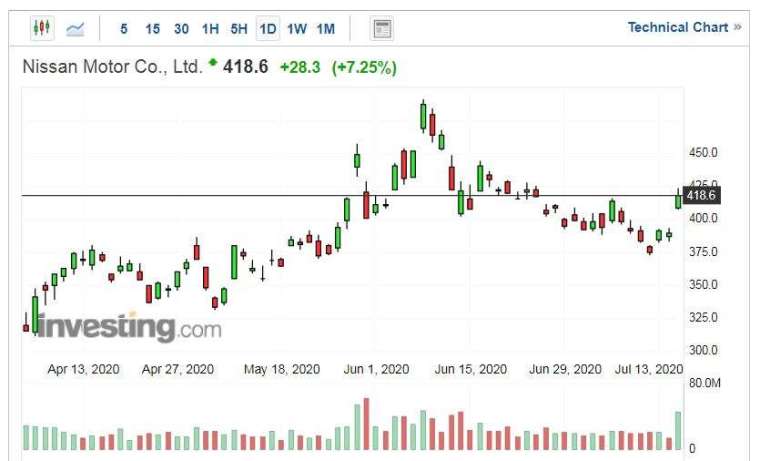Click the Jul 13, 2020 date label
This screenshot has height=461, width=760.
[x=649, y=369]
